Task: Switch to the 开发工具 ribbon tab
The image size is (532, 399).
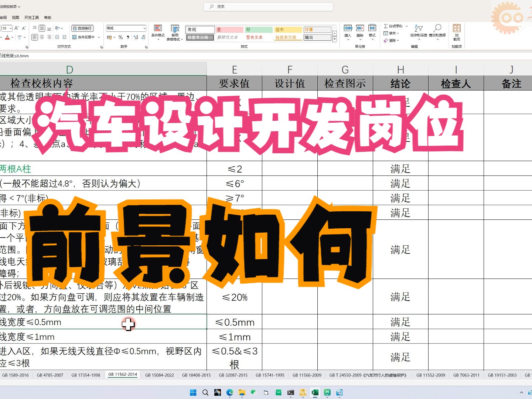Action: (x=31, y=18)
